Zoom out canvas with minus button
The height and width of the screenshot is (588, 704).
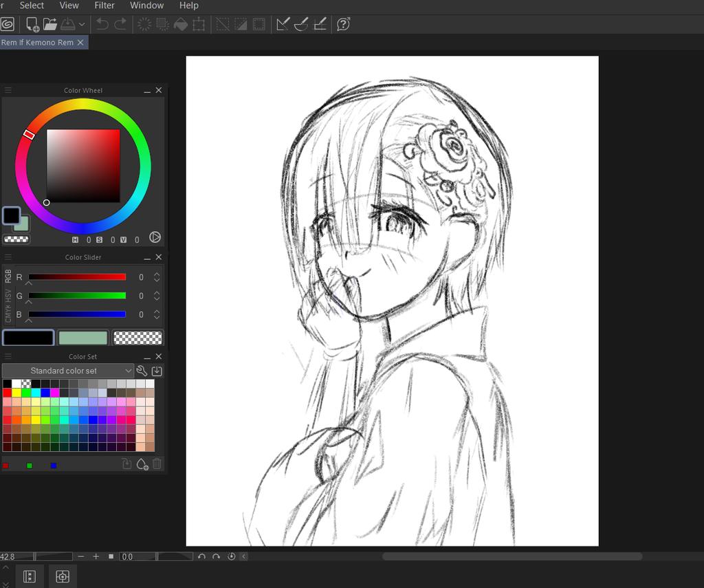81,556
